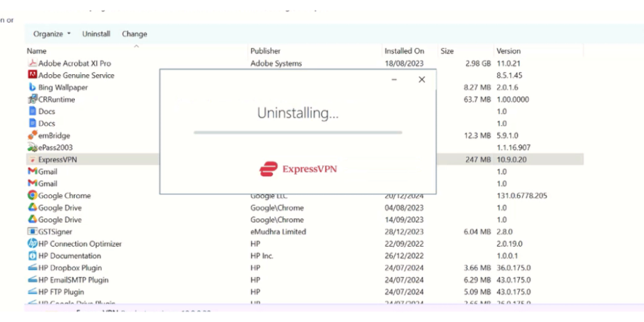
Task: Click the uninstall progress bar
Action: click(x=297, y=133)
